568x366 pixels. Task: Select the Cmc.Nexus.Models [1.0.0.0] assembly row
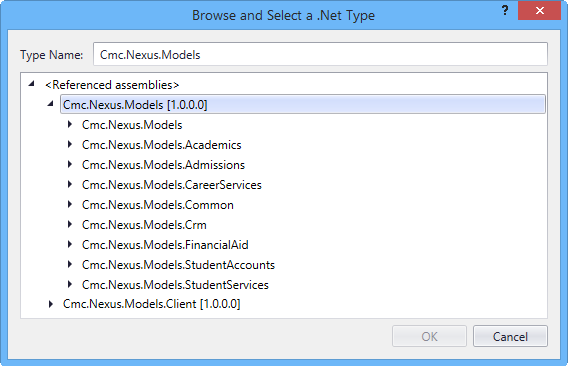[x=303, y=104]
